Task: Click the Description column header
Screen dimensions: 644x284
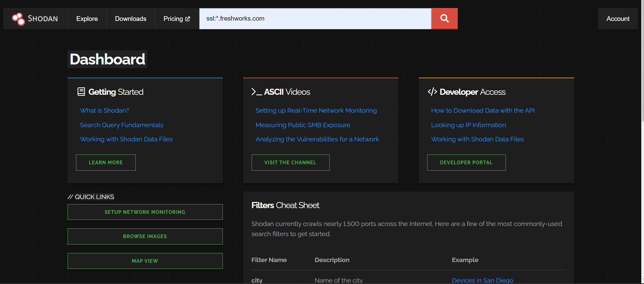Action: [332, 260]
